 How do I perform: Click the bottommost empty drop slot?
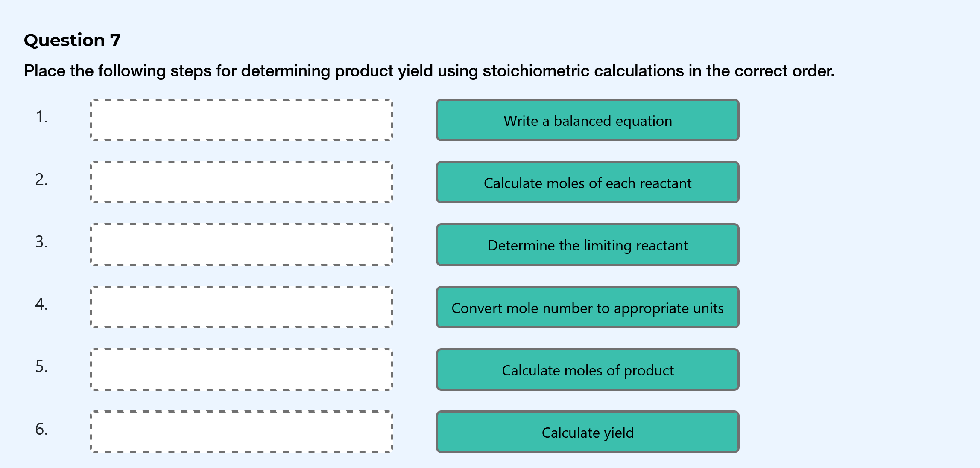coord(241,432)
